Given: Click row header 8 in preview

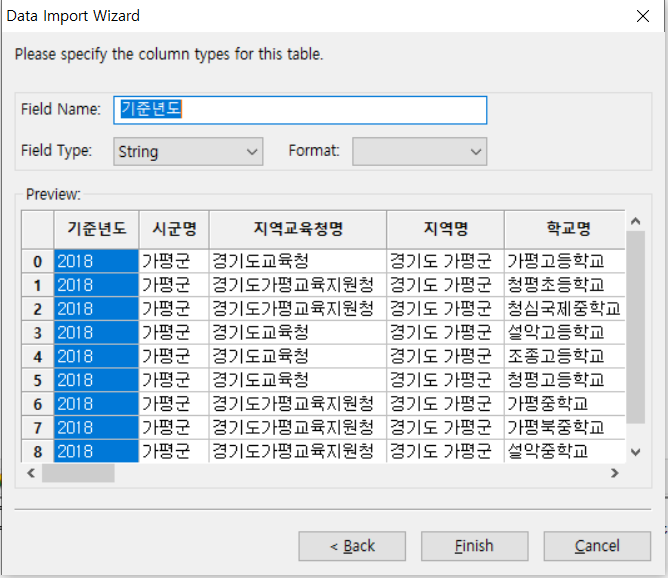Looking at the screenshot, I should (x=38, y=451).
